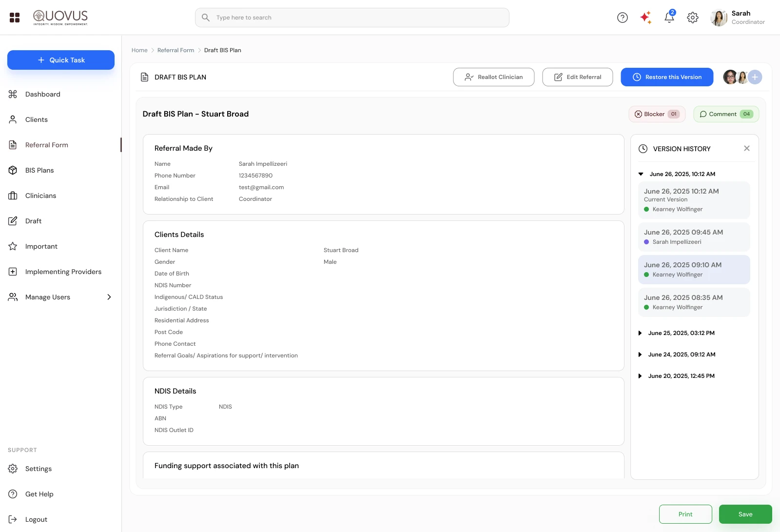780x532 pixels.
Task: Expand the June 25, 2025 version group
Action: [640, 333]
